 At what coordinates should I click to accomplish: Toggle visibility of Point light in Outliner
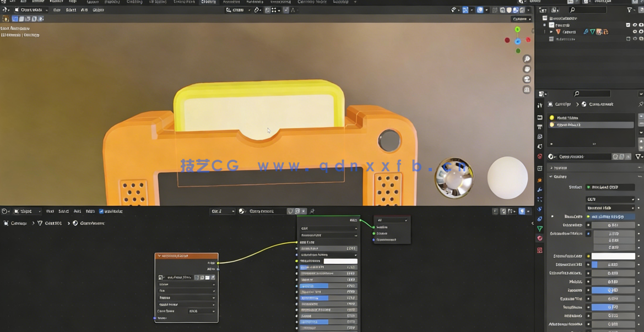click(635, 32)
